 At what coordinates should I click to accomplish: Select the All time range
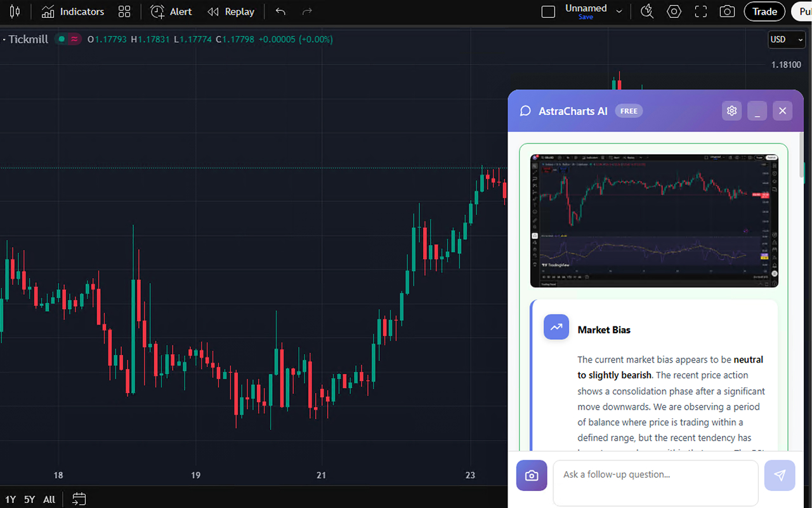pos(49,500)
